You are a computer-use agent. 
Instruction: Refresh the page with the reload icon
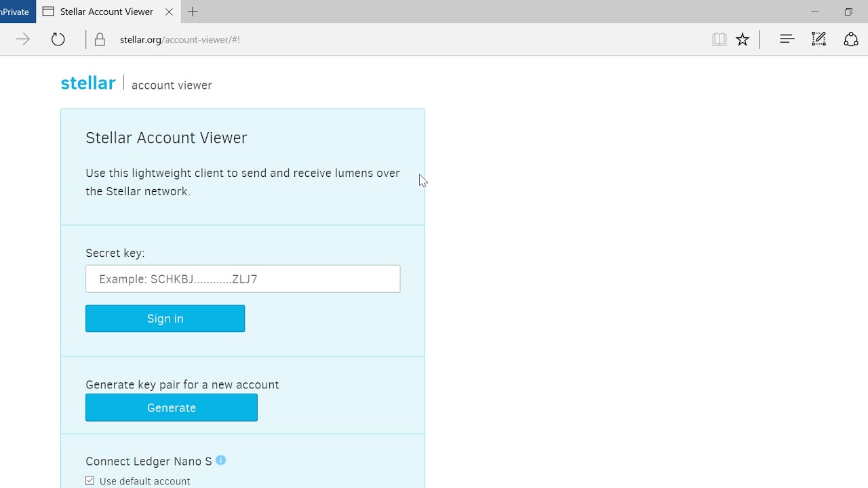[58, 39]
